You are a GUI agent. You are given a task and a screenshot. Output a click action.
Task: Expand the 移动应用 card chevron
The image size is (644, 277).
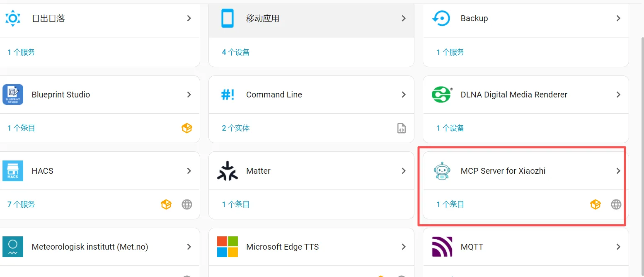pyautogui.click(x=404, y=18)
